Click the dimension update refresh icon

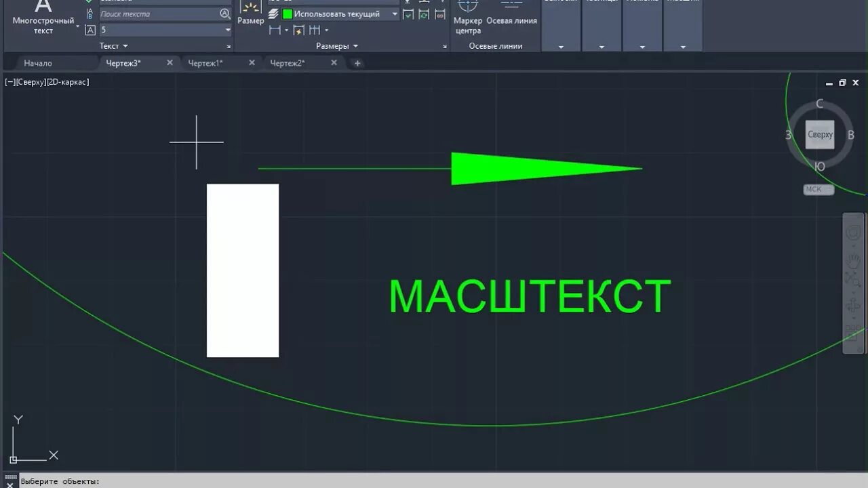[424, 14]
